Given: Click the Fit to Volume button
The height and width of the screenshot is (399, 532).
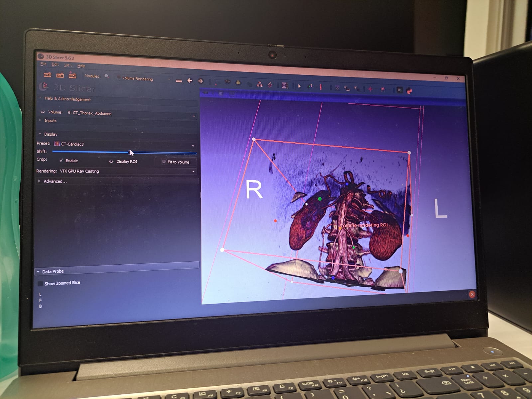Looking at the screenshot, I should coord(176,162).
